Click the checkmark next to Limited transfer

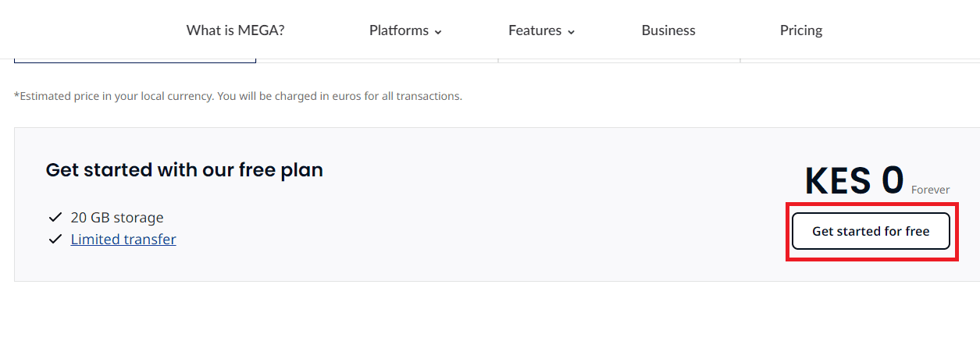pos(55,240)
